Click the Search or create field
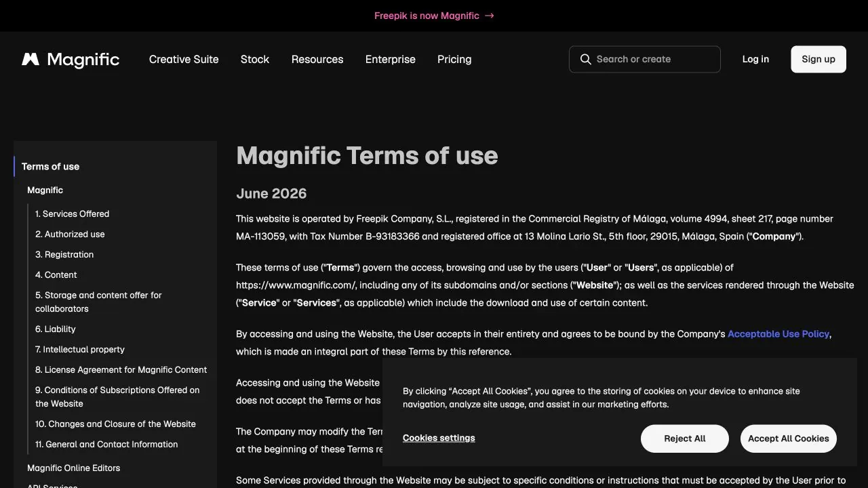The height and width of the screenshot is (488, 868). 644,60
